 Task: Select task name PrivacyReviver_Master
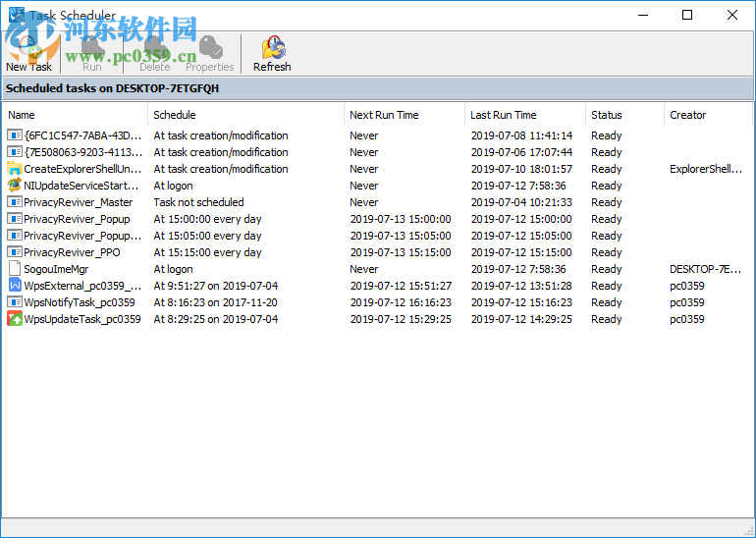pyautogui.click(x=79, y=202)
